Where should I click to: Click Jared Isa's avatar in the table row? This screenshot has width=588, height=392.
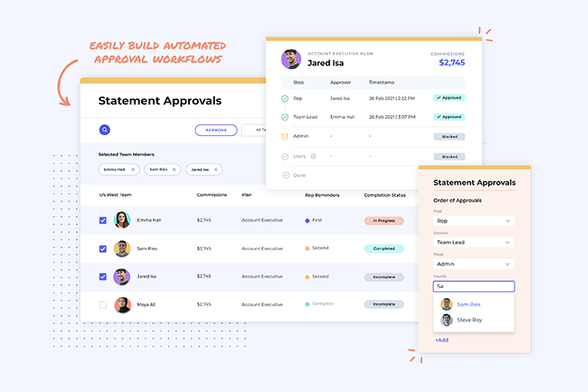[122, 276]
